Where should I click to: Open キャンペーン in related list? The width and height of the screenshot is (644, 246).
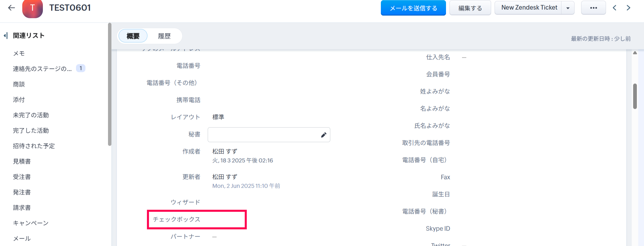pos(31,223)
